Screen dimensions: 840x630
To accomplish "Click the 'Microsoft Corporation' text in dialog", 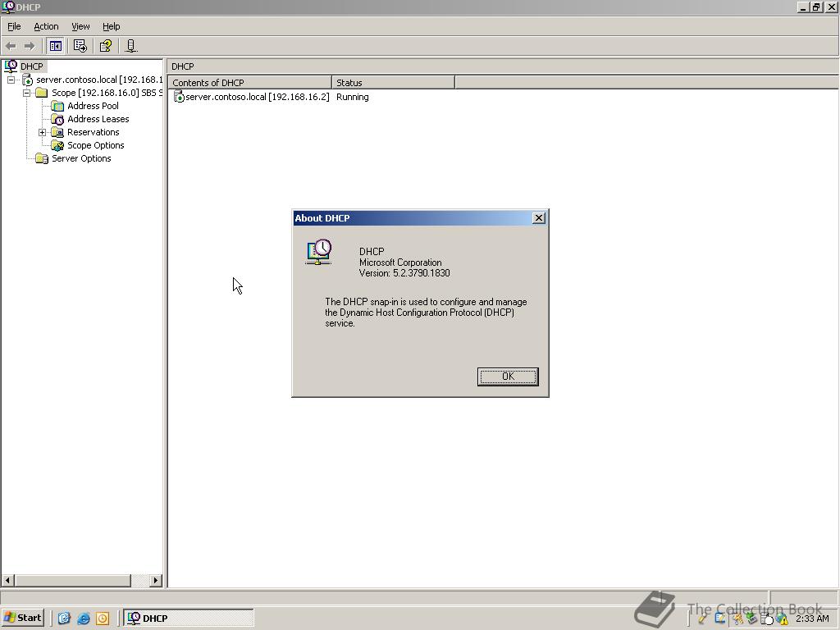I will coord(400,262).
